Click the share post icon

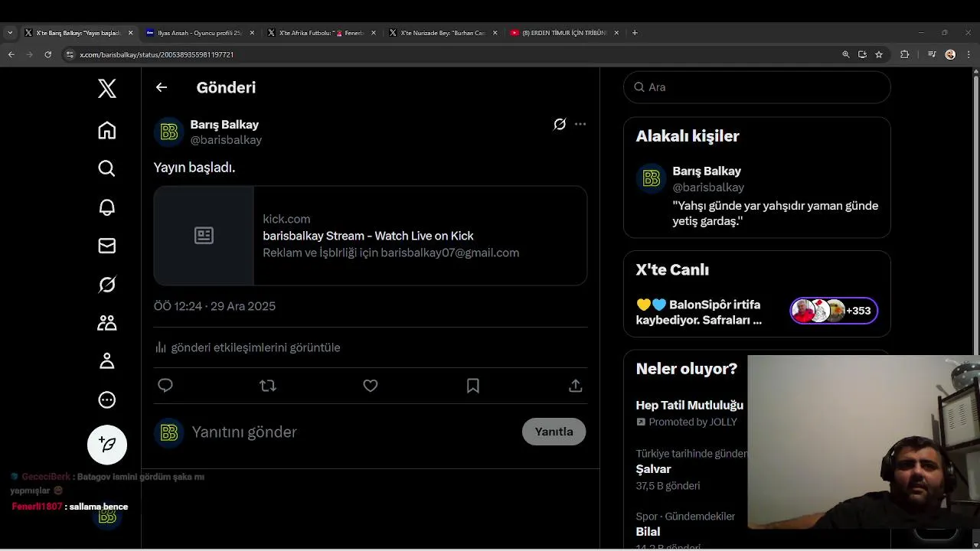coord(576,386)
